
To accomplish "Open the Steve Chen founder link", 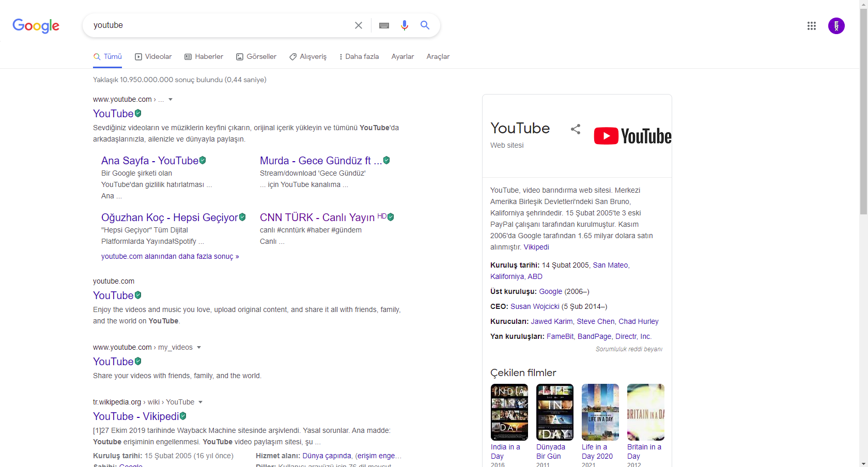I will click(596, 321).
